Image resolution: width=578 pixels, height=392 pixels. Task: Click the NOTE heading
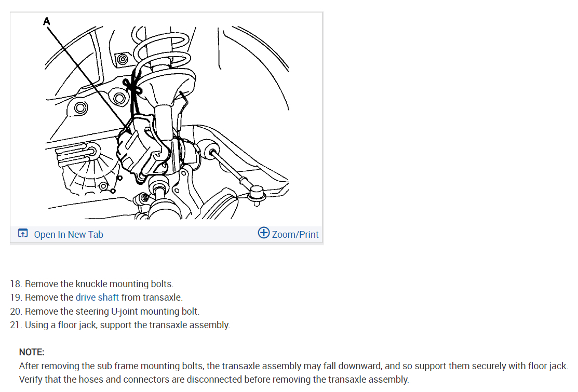point(32,352)
